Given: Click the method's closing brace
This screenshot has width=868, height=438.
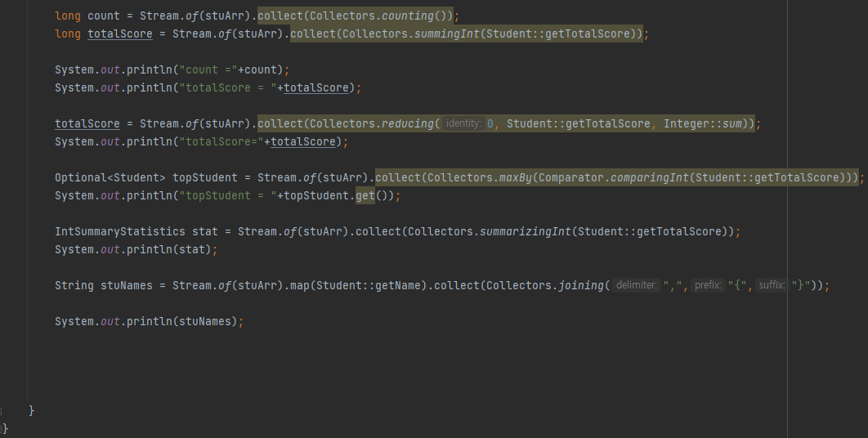Looking at the screenshot, I should point(32,410).
